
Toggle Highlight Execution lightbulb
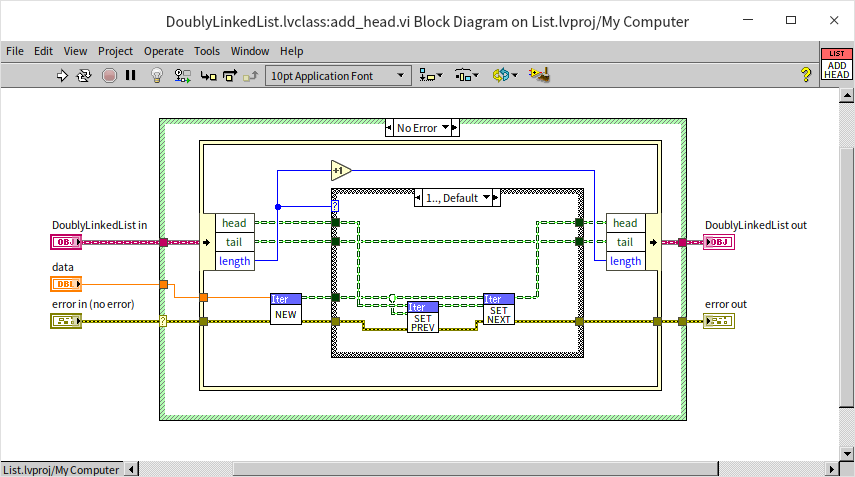(157, 75)
